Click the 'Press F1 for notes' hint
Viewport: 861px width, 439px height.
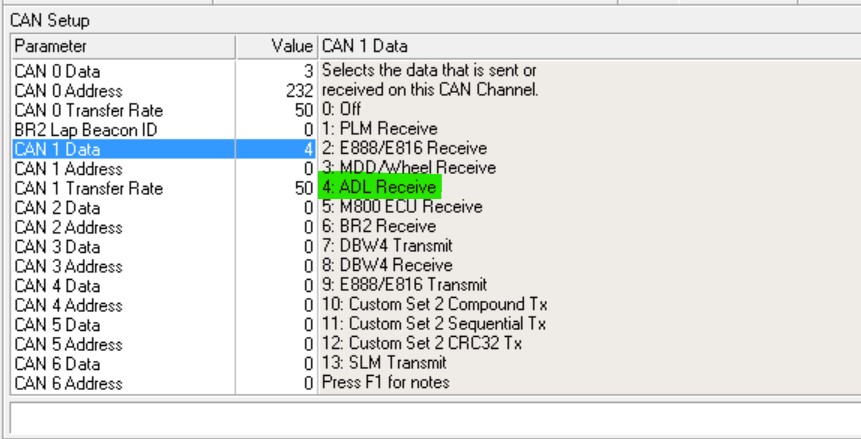(x=385, y=382)
